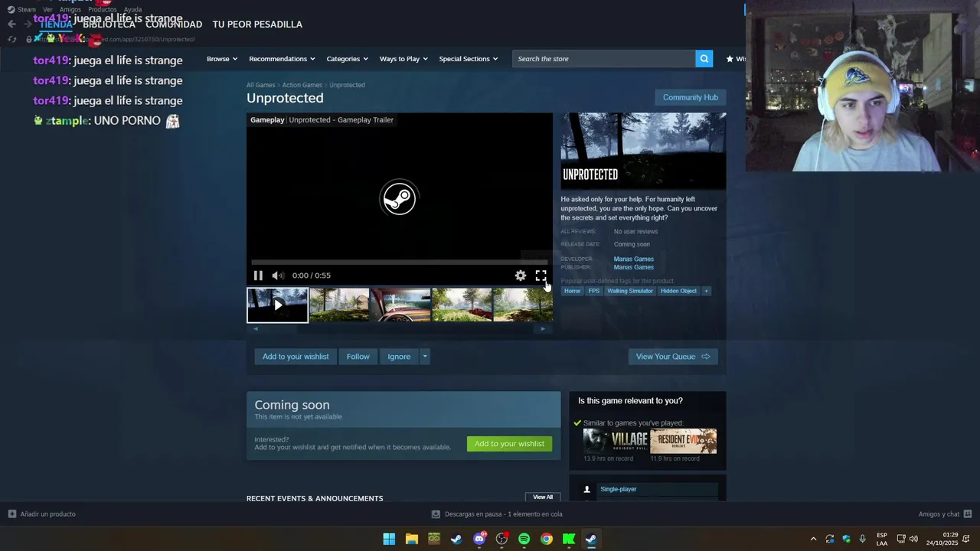Open Amigos y chat icon
The height and width of the screenshot is (551, 980).
[x=968, y=514]
